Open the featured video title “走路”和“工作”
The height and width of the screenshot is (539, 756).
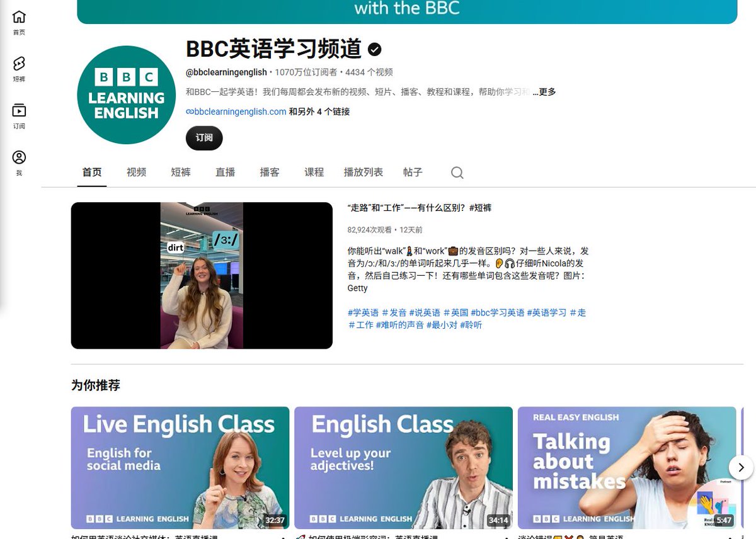click(x=420, y=208)
